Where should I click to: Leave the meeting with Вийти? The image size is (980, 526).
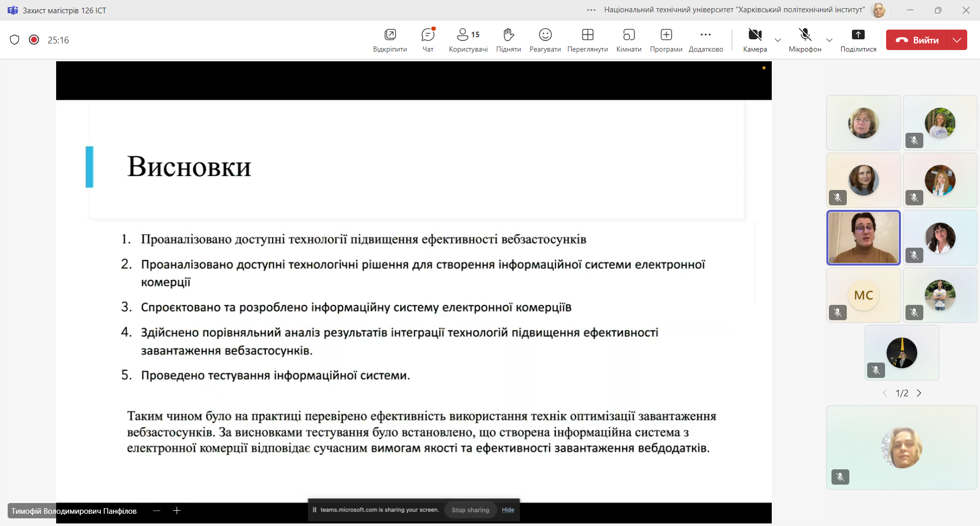point(917,40)
